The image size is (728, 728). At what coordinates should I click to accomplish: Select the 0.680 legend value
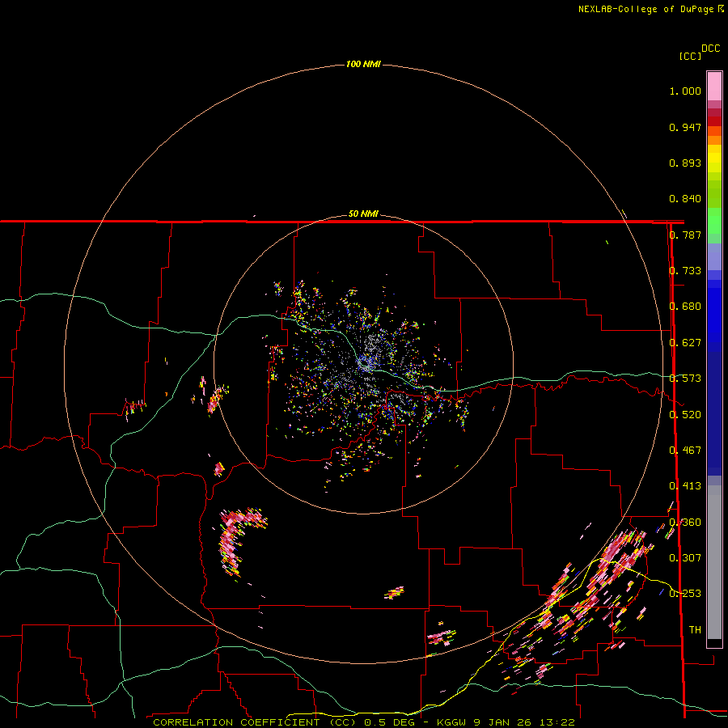(685, 307)
